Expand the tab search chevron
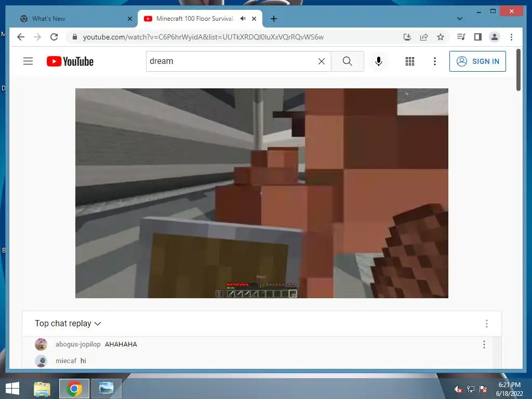This screenshot has height=399, width=532. pyautogui.click(x=460, y=19)
